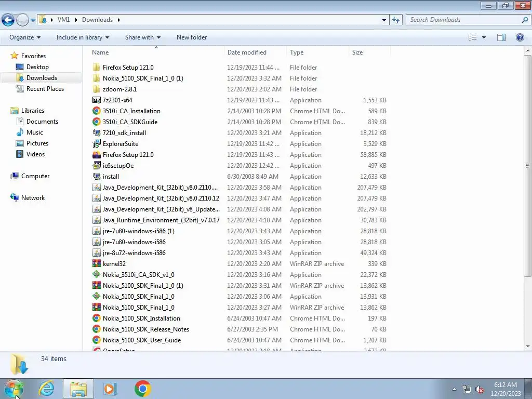Image resolution: width=532 pixels, height=399 pixels.
Task: Select the Nokia_5100_SDK_Final_1_0 (1) folder name
Action: [143, 78]
